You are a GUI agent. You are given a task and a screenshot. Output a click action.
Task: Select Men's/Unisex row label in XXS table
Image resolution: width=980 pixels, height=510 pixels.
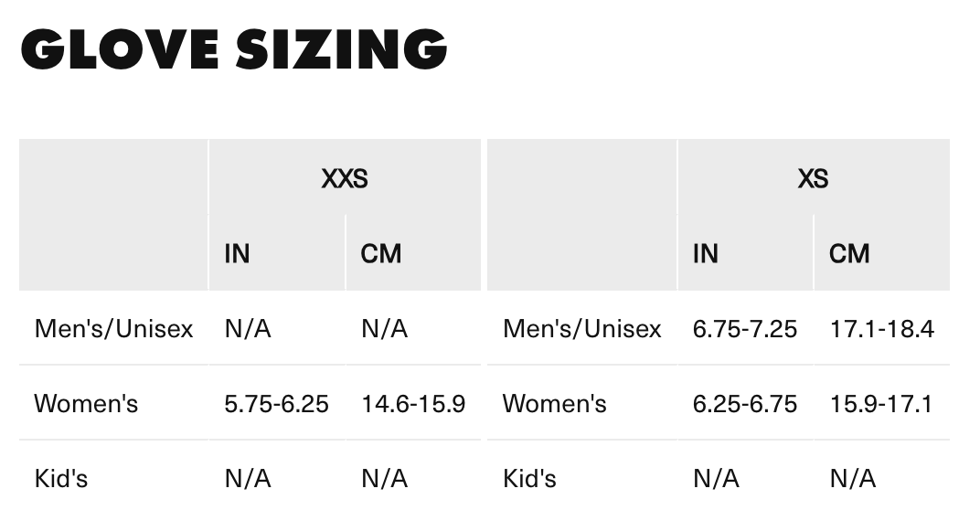[113, 329]
